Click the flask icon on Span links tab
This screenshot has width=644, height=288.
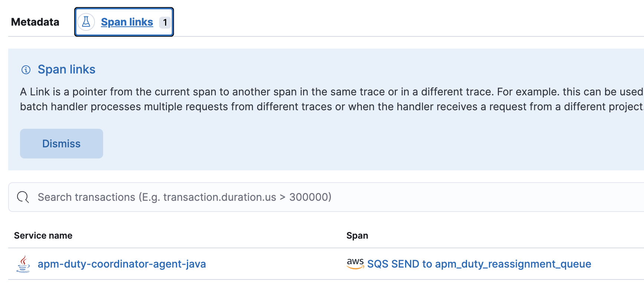coord(86,22)
